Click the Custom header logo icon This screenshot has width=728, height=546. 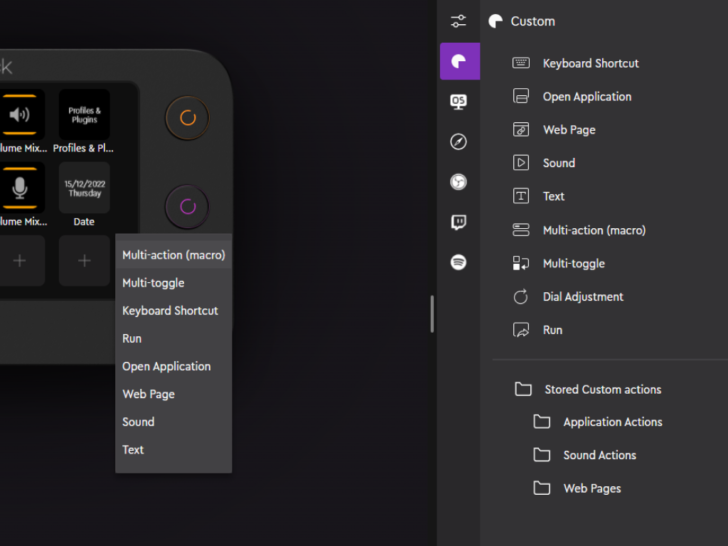(495, 21)
